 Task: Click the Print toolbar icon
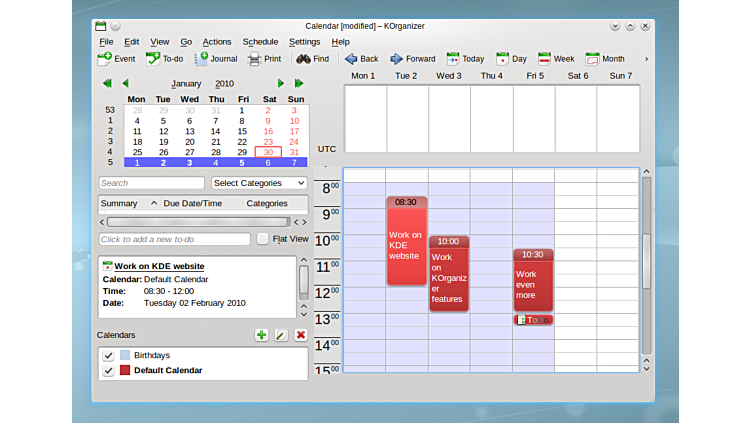coord(264,59)
